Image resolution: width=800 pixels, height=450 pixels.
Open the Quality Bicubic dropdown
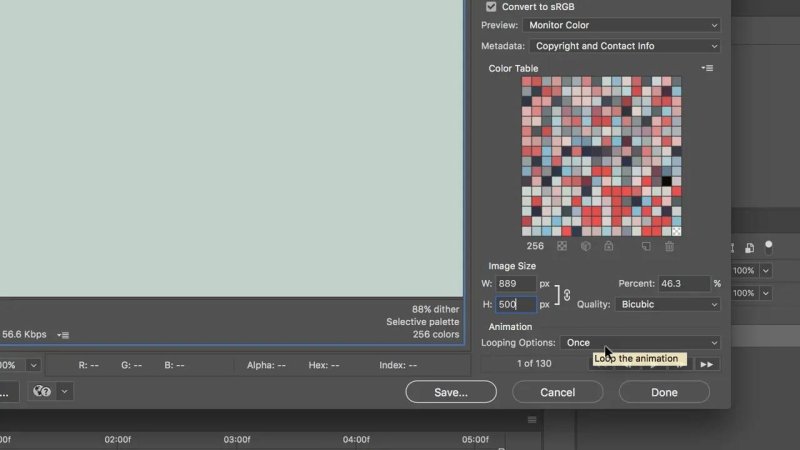[x=667, y=304]
